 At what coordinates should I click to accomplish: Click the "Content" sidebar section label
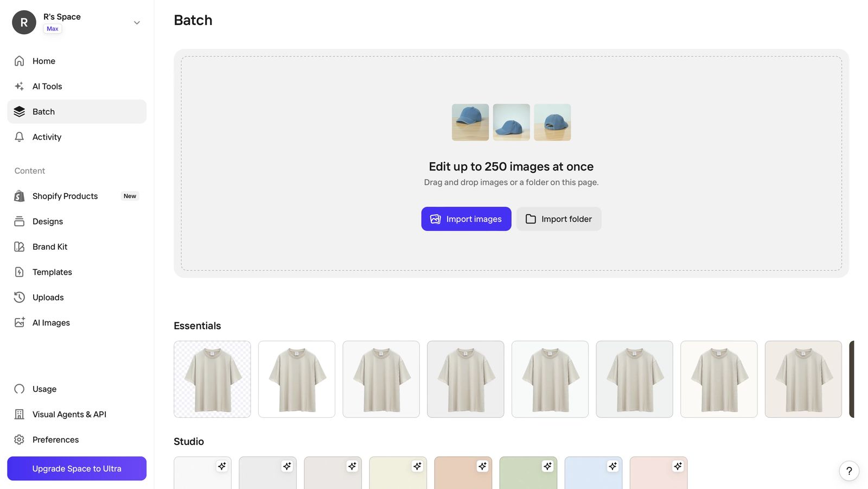pyautogui.click(x=30, y=171)
